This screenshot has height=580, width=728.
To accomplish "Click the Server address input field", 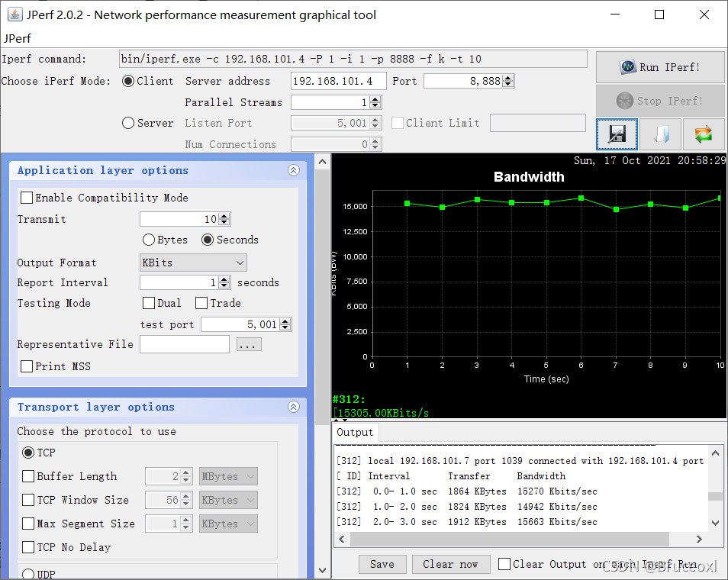I will [x=339, y=81].
